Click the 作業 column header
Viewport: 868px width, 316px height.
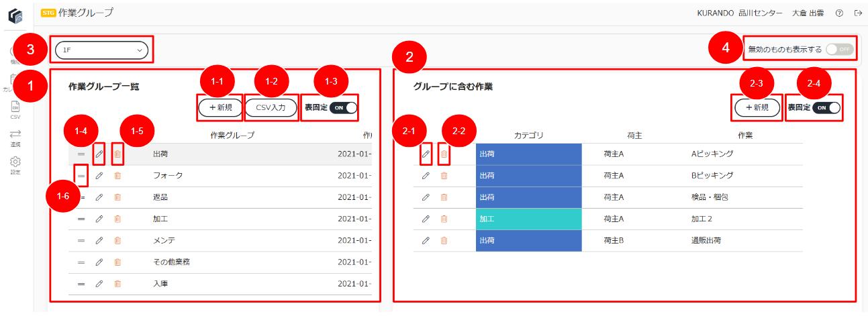point(745,136)
